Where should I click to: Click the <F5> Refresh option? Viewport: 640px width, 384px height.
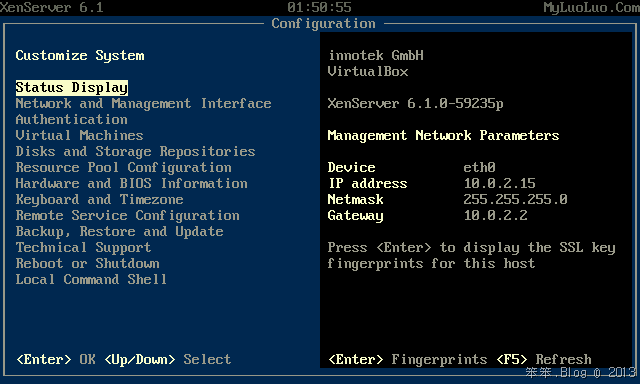pos(544,360)
